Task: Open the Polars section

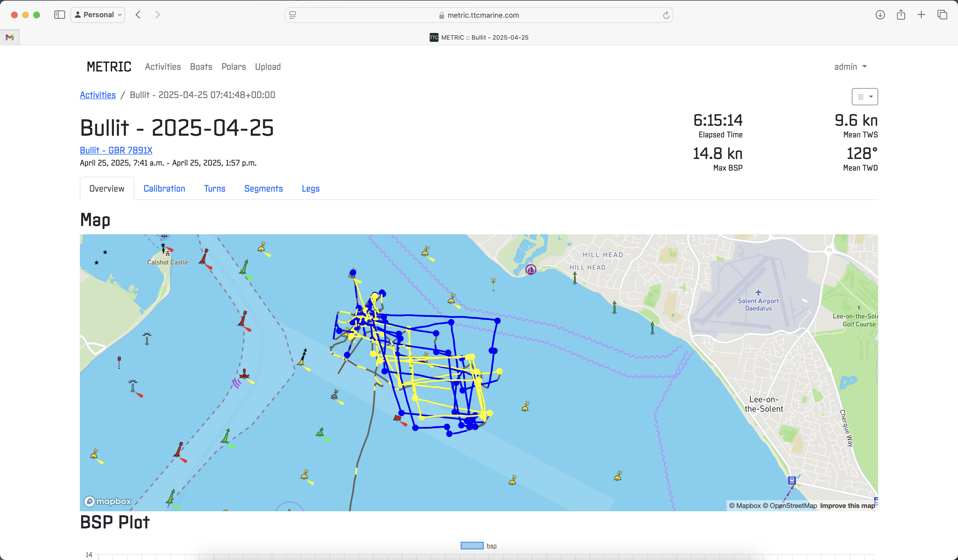Action: point(233,66)
